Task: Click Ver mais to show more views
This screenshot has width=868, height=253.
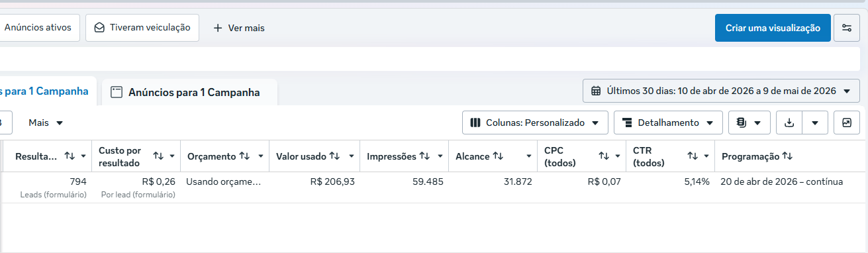Action: (239, 28)
